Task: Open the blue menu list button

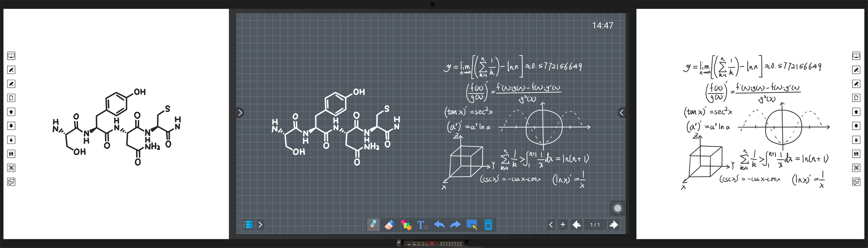Action: [248, 225]
